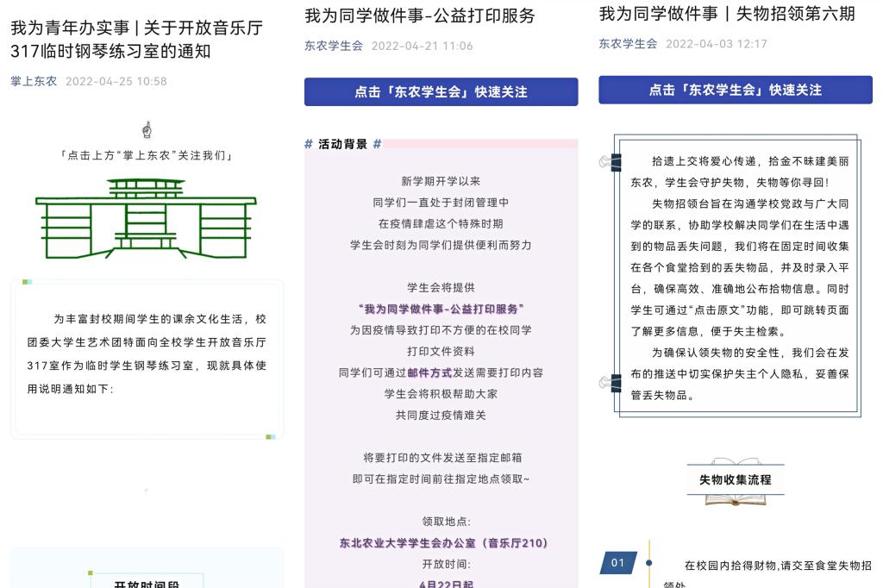
Task: Click the piano practice room article title
Action: [136, 39]
